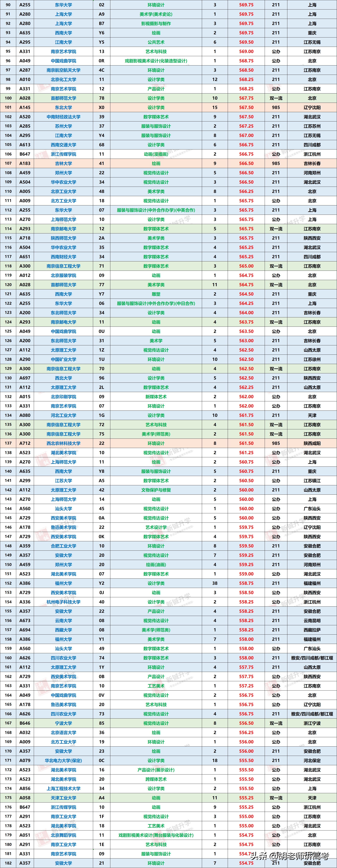Click the location 江苏苏州

[x=312, y=126]
